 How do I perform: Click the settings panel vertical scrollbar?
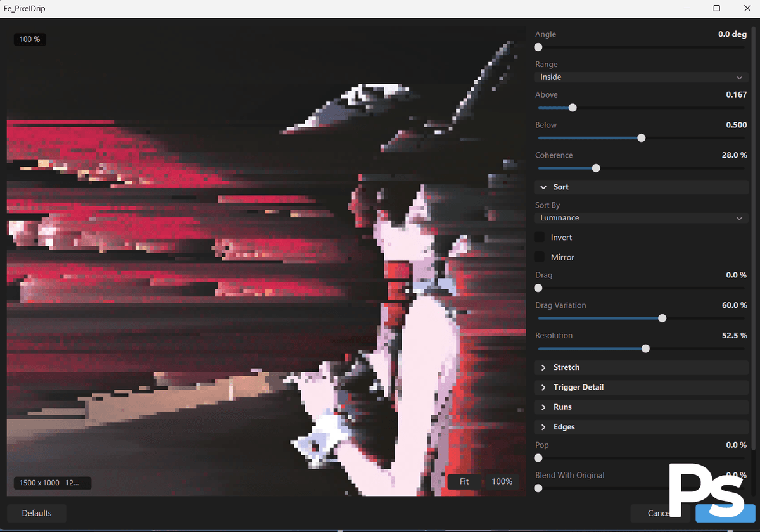[753, 237]
